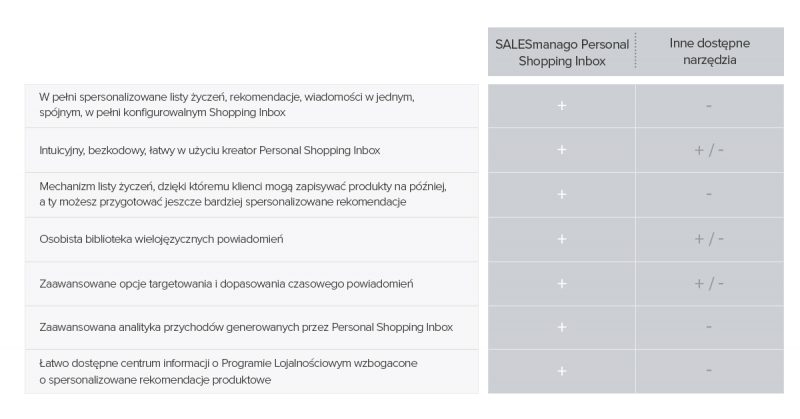Click plus icon for Loyalty Program center row
The width and height of the screenshot is (800, 419).
tap(561, 371)
